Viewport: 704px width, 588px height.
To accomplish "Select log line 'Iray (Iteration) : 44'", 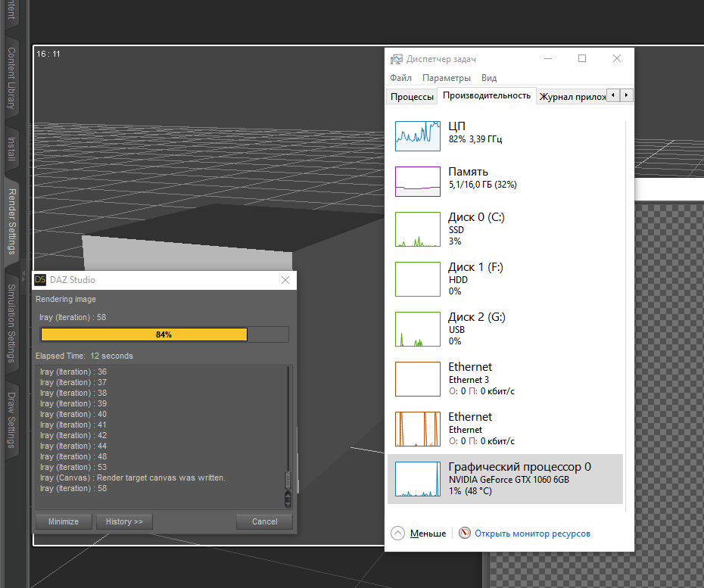I will tap(73, 446).
